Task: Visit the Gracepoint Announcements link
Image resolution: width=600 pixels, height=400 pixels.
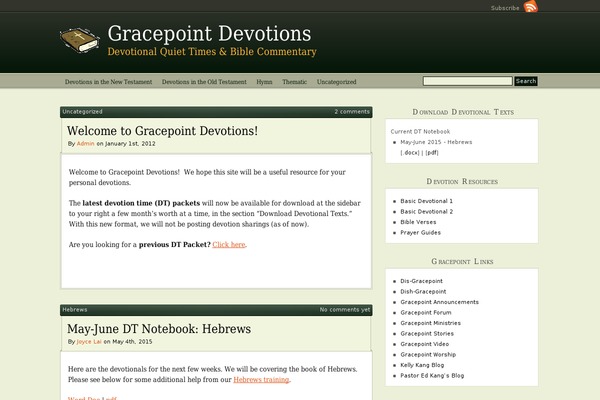Action: [439, 302]
